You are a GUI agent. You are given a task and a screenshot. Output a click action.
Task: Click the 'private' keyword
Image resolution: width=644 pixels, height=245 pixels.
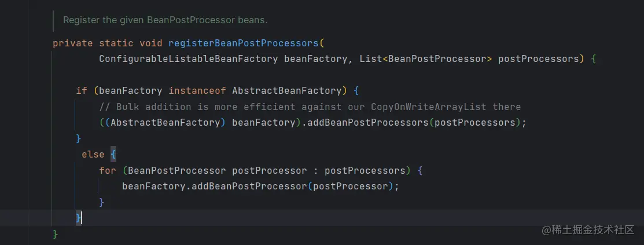click(x=72, y=43)
